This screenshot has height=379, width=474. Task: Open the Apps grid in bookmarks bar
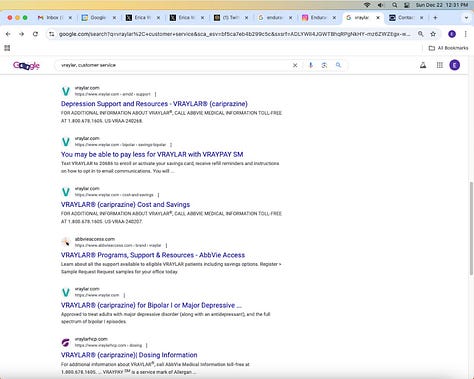(x=7, y=48)
